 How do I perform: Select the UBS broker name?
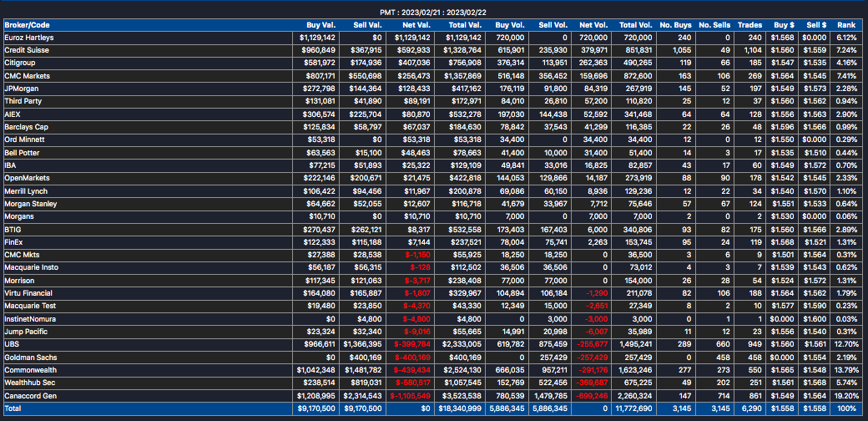[11, 344]
